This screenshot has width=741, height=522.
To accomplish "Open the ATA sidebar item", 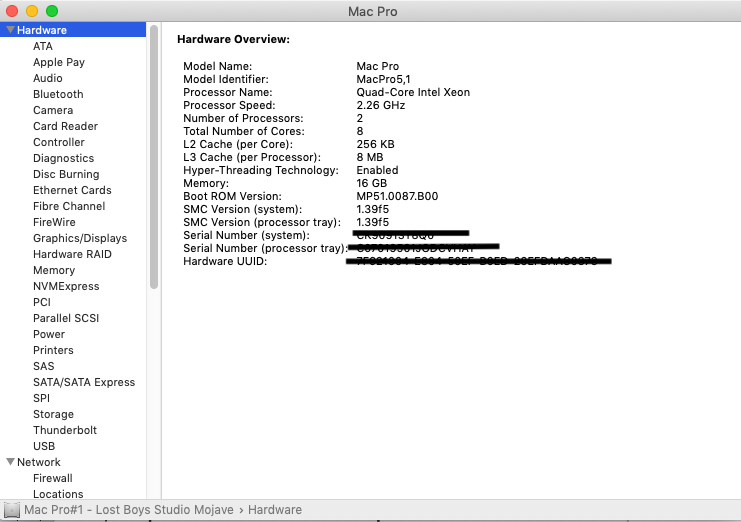I will coord(43,46).
